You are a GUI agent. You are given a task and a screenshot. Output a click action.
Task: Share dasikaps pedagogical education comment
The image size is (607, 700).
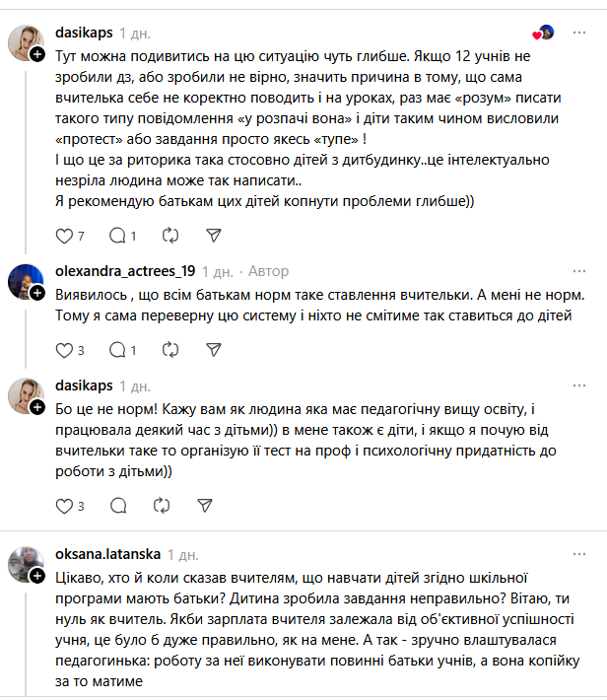coord(205,506)
